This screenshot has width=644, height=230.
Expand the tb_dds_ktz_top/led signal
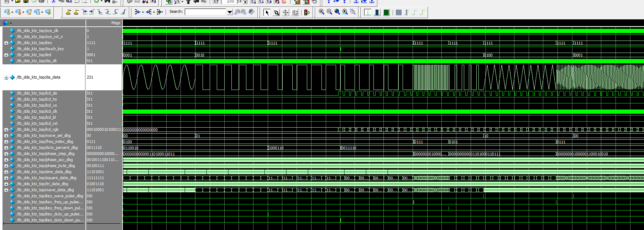tap(6, 55)
